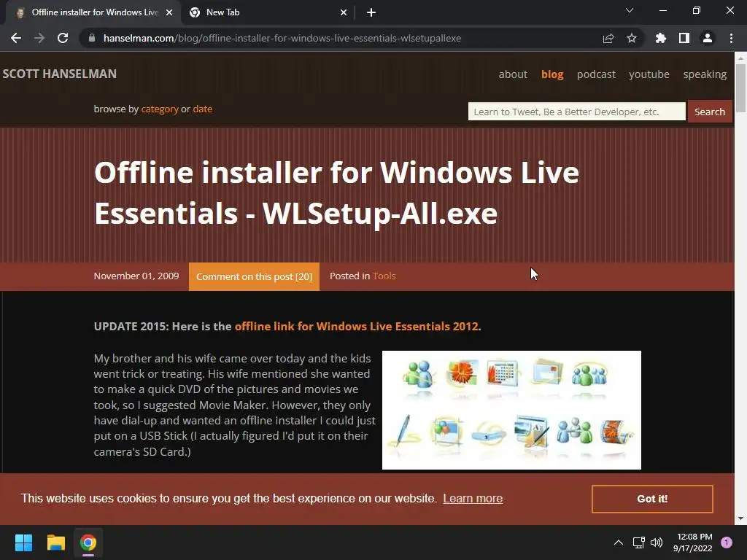The height and width of the screenshot is (560, 747).
Task: Close the Offline installer tab
Action: (169, 12)
